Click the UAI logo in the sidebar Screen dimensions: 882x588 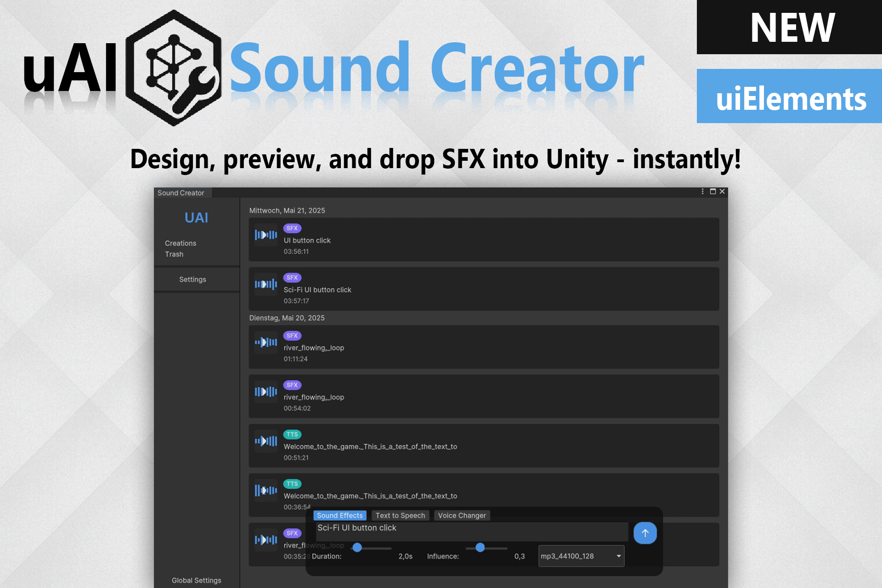pos(197,218)
